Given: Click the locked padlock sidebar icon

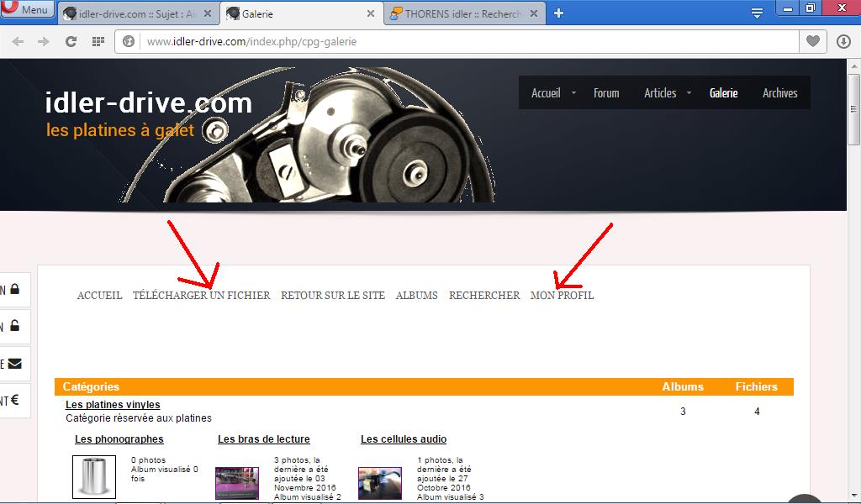Looking at the screenshot, I should [x=14, y=290].
